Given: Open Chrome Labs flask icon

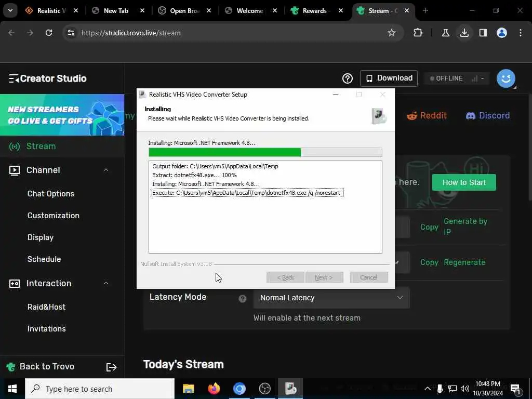Looking at the screenshot, I should 445,33.
